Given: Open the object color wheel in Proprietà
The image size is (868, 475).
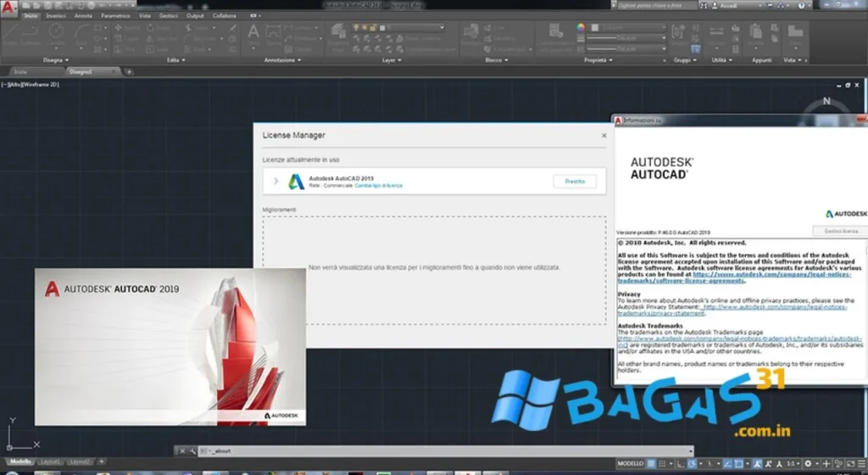Looking at the screenshot, I should (581, 27).
